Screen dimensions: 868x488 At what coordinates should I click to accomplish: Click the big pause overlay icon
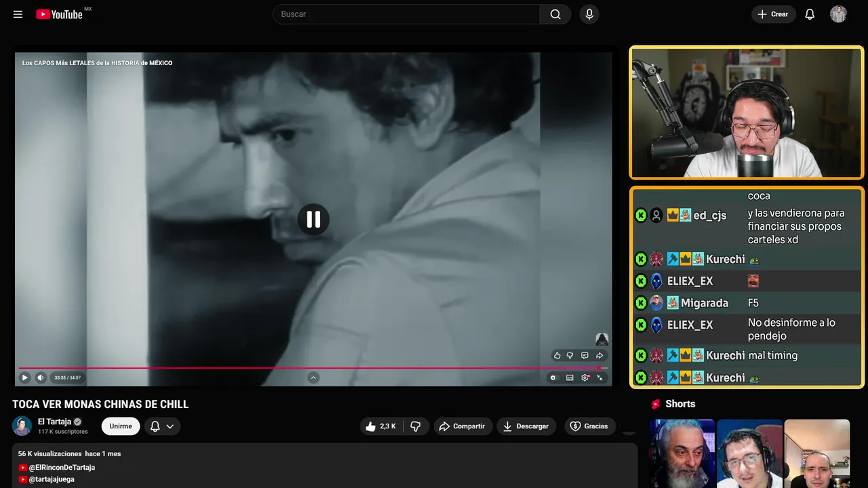313,220
